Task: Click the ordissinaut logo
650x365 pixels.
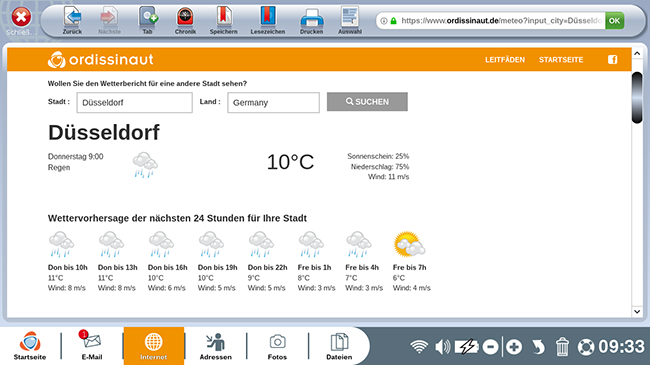Action: pos(101,59)
